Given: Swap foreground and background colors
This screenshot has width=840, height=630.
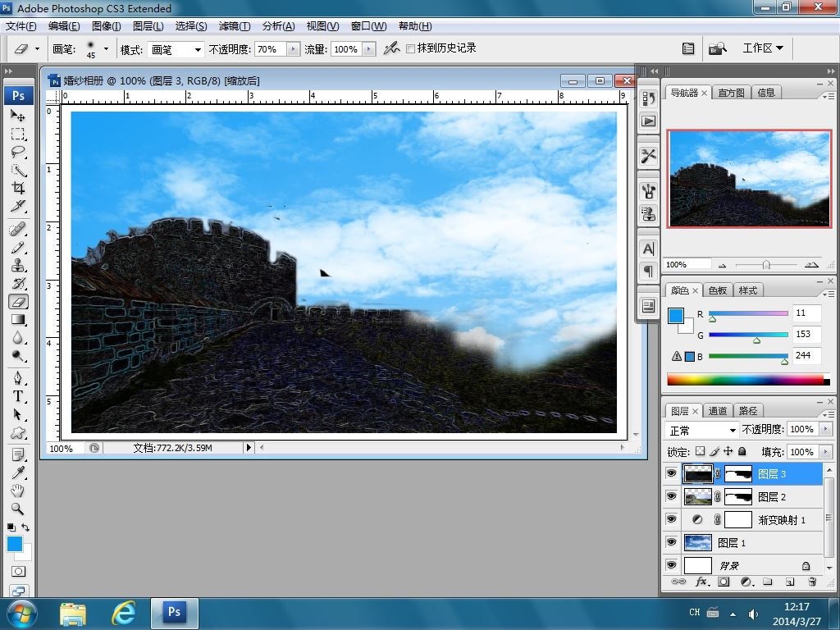Looking at the screenshot, I should click(25, 527).
